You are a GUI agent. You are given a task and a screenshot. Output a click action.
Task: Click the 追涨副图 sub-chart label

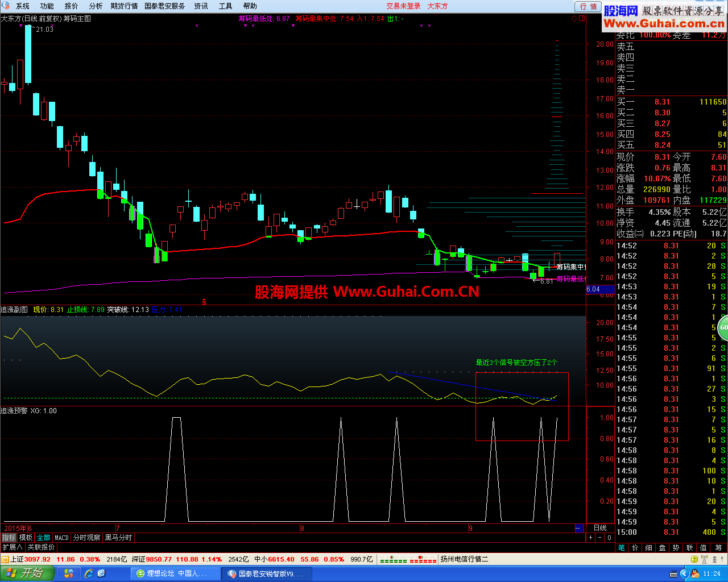pyautogui.click(x=14, y=310)
